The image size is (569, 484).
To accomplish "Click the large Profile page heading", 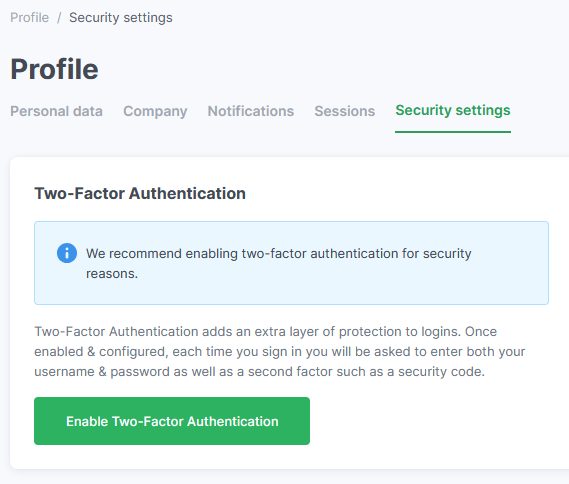I will (54, 69).
